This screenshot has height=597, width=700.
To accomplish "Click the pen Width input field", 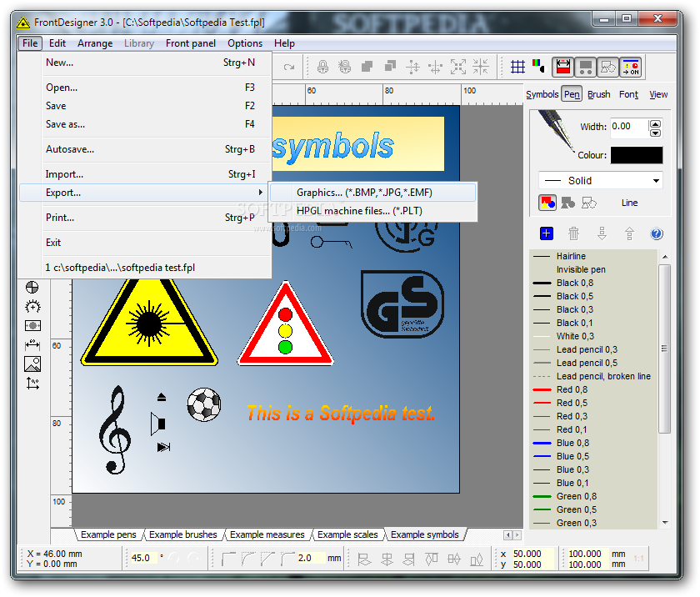I will 629,127.
